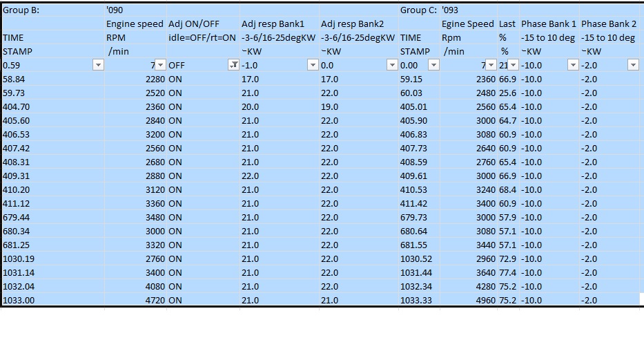The width and height of the screenshot is (644, 358).
Task: Select time stamp cell 1030.19
Action: coord(53,259)
